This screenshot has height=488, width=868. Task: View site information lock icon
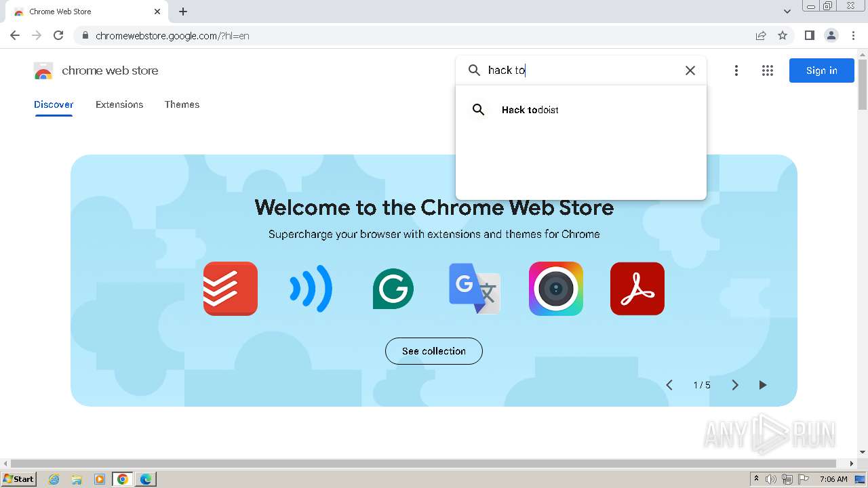[x=85, y=35]
